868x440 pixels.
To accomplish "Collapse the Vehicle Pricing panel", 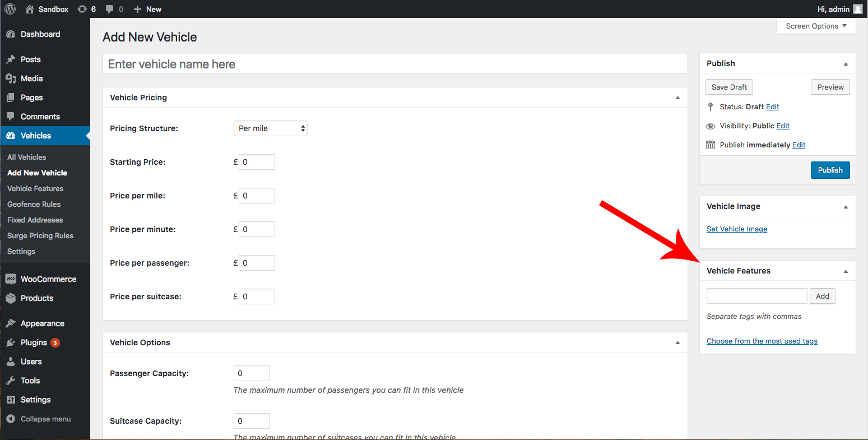I will [677, 98].
